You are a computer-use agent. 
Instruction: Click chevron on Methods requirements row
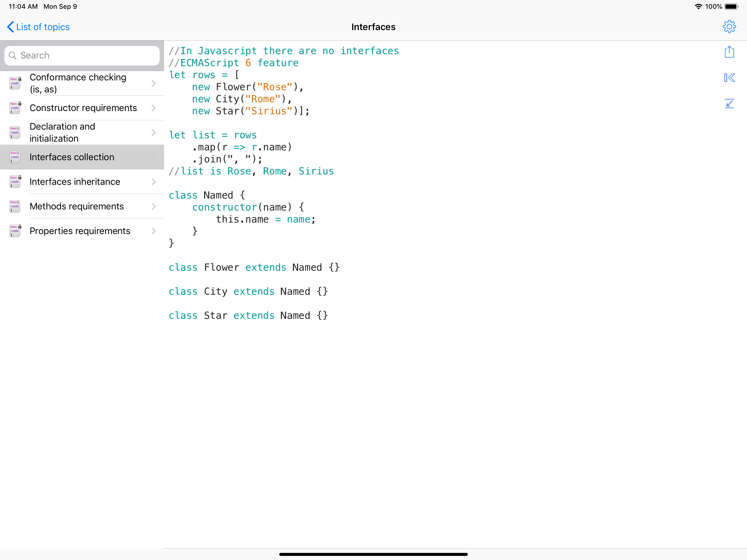(x=154, y=206)
